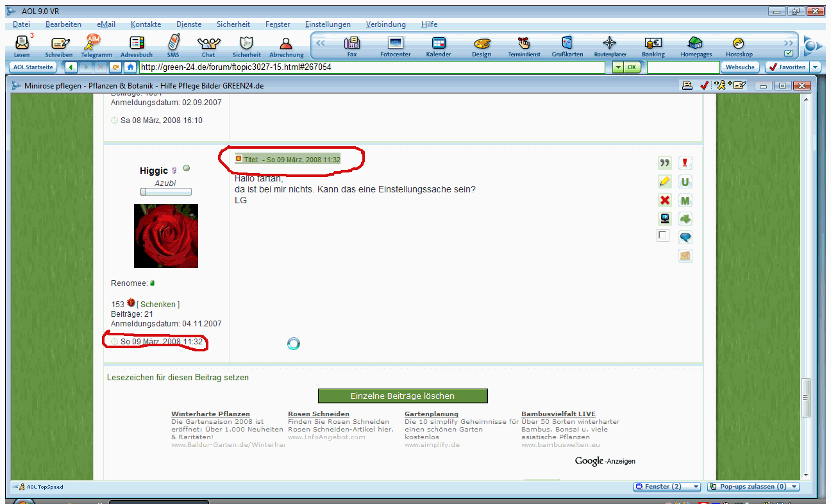
Task: Toggle the checkbox below the toolbar expand arrows
Action: click(x=789, y=54)
